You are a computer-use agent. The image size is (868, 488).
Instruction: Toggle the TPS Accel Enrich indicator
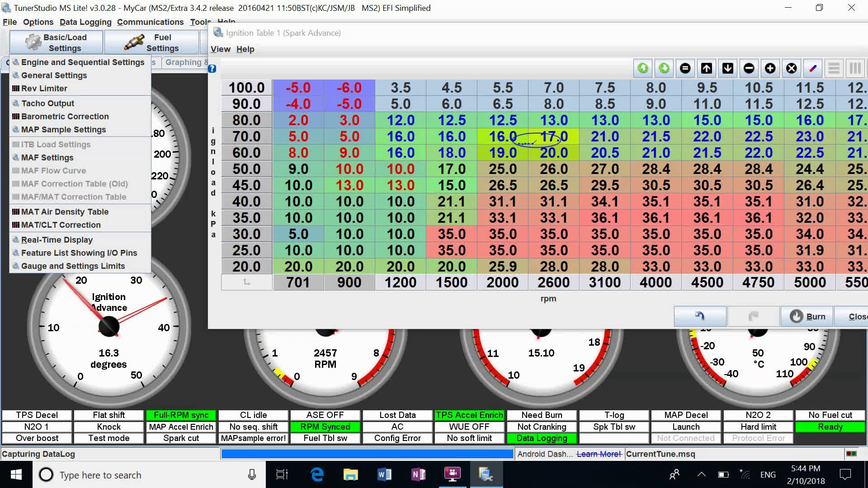pos(469,415)
